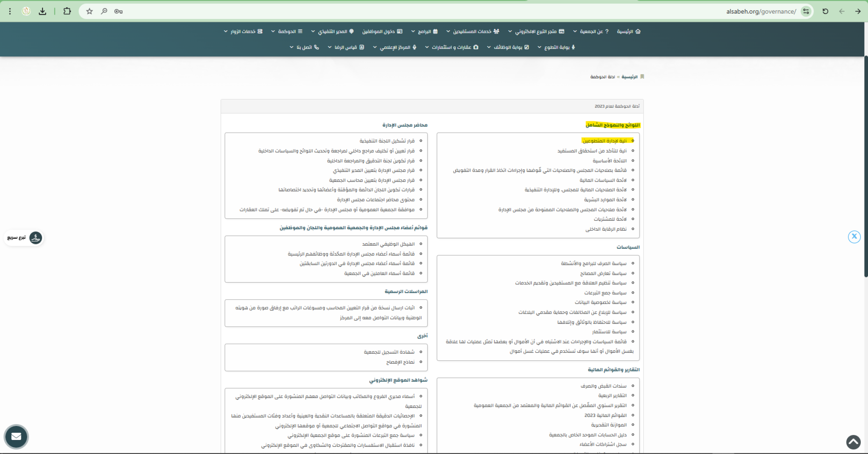Open the الرئيسية menu item

[x=629, y=31]
